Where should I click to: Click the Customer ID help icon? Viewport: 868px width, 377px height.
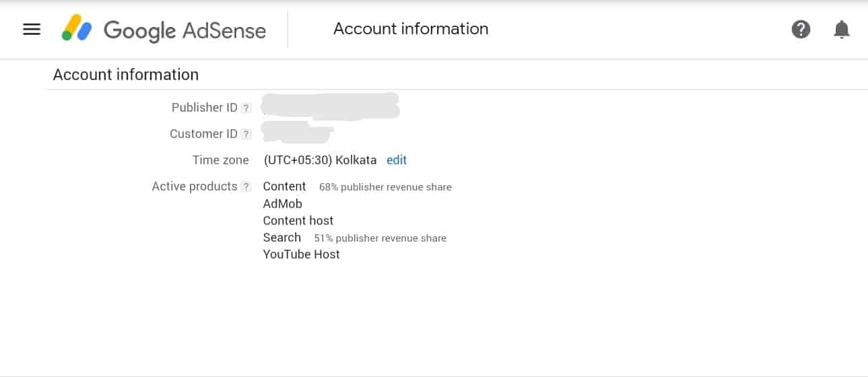tap(246, 135)
